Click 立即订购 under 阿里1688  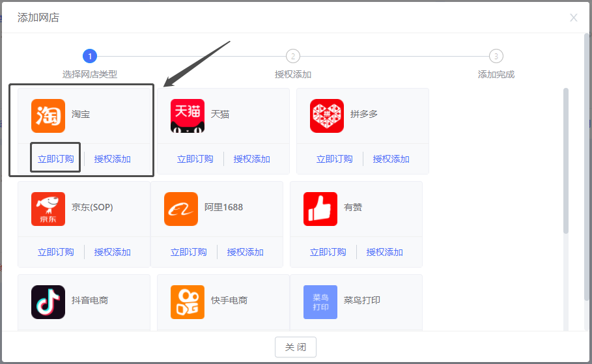pyautogui.click(x=188, y=252)
